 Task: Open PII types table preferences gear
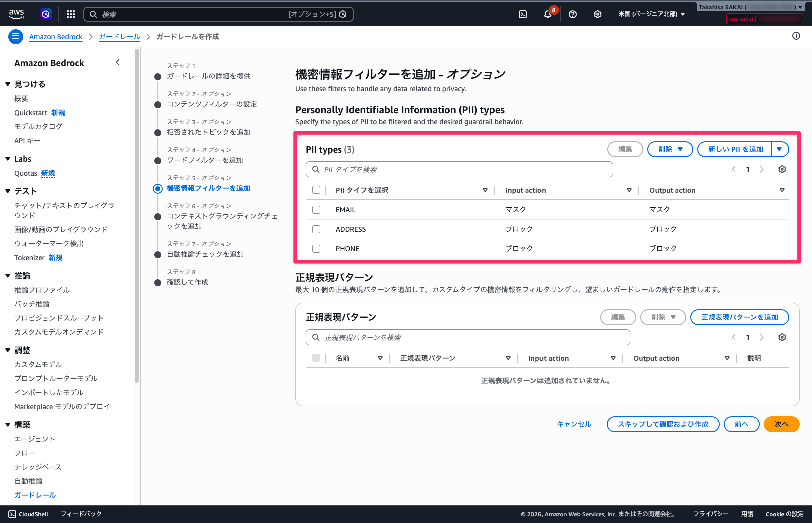[782, 169]
